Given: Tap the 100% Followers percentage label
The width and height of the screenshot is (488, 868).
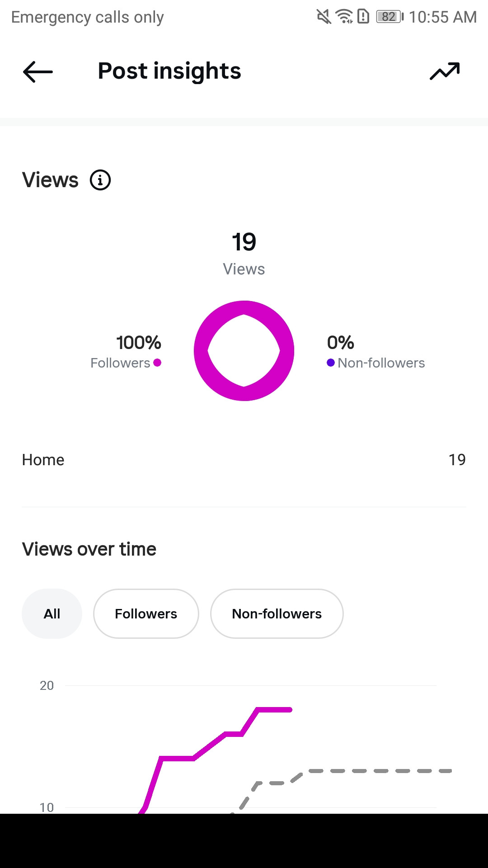Looking at the screenshot, I should click(139, 343).
